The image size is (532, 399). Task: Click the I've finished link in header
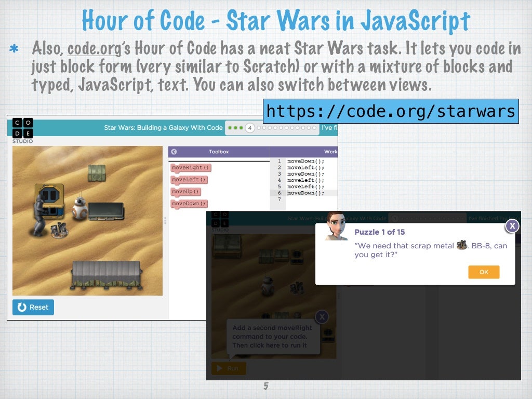tap(329, 128)
